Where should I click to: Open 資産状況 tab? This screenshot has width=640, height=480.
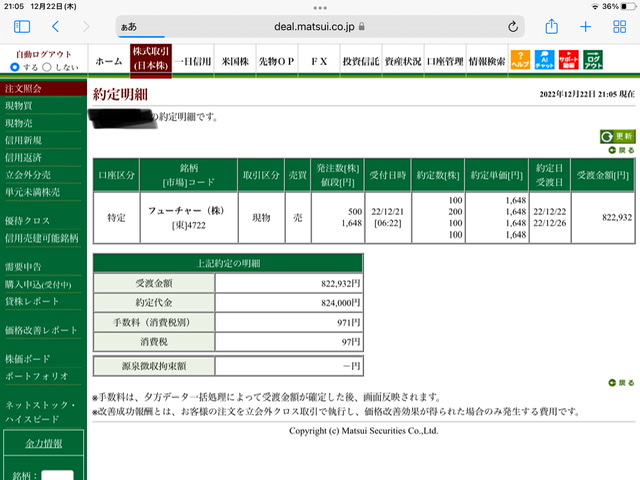click(x=403, y=61)
